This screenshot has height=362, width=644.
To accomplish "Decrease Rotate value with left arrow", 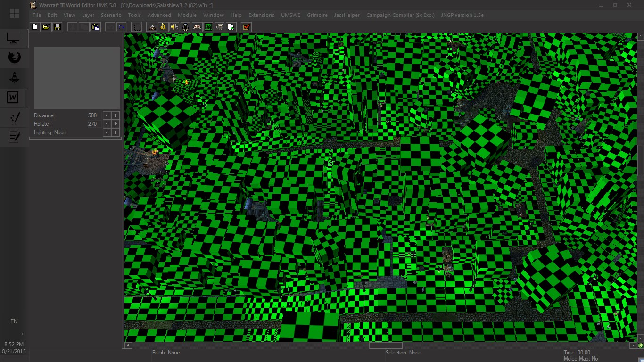I will coord(107,124).
